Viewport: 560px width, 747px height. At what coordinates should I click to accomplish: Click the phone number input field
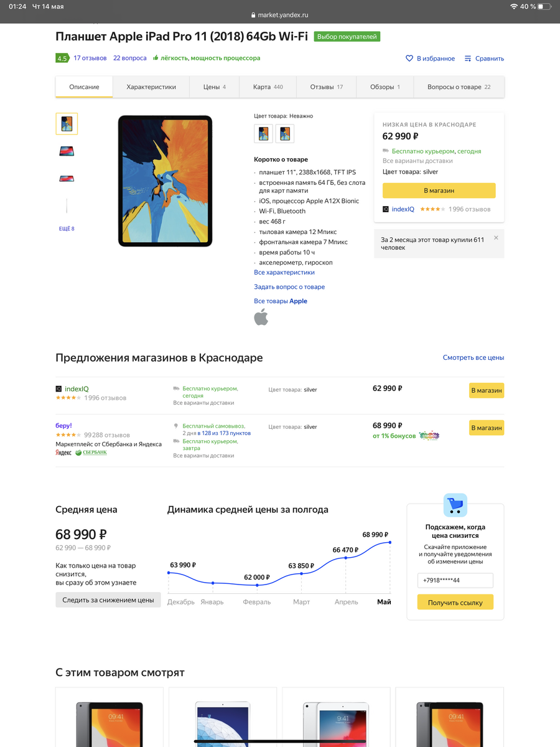click(x=455, y=580)
